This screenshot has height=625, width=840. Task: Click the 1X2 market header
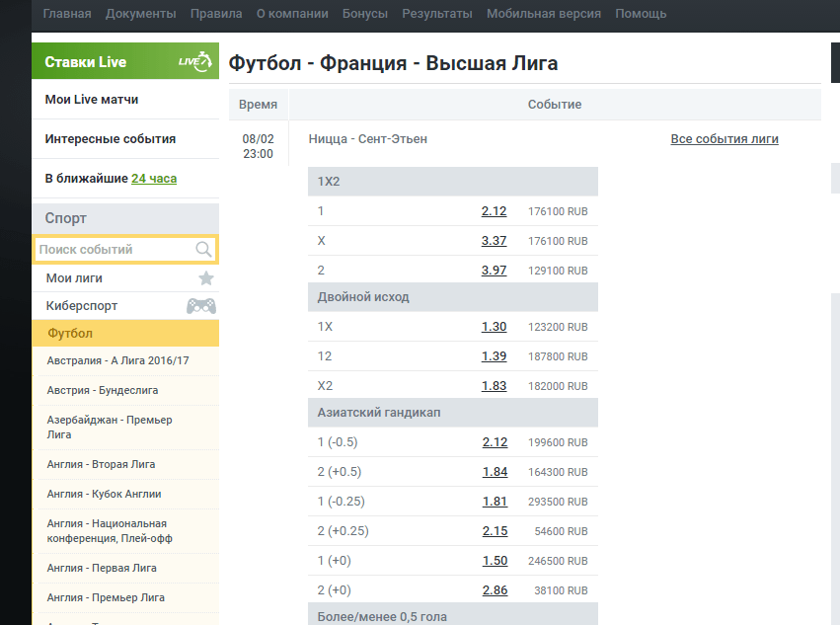tap(453, 181)
